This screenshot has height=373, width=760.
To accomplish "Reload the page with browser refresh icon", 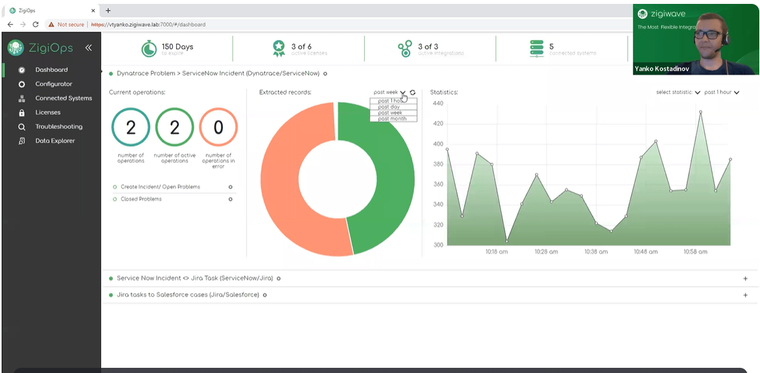I will [x=35, y=24].
